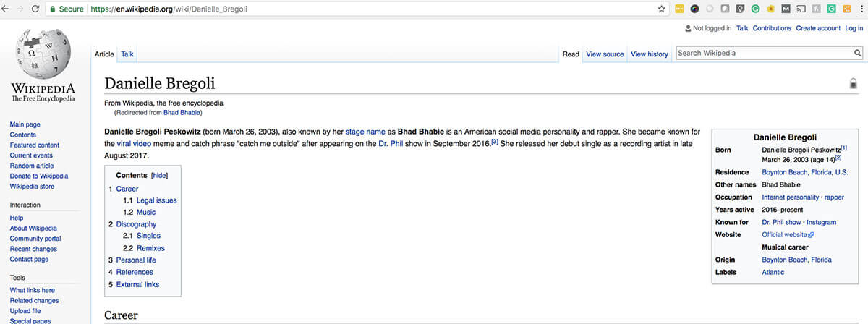
Task: Open the Wikipedia store link
Action: 32,187
